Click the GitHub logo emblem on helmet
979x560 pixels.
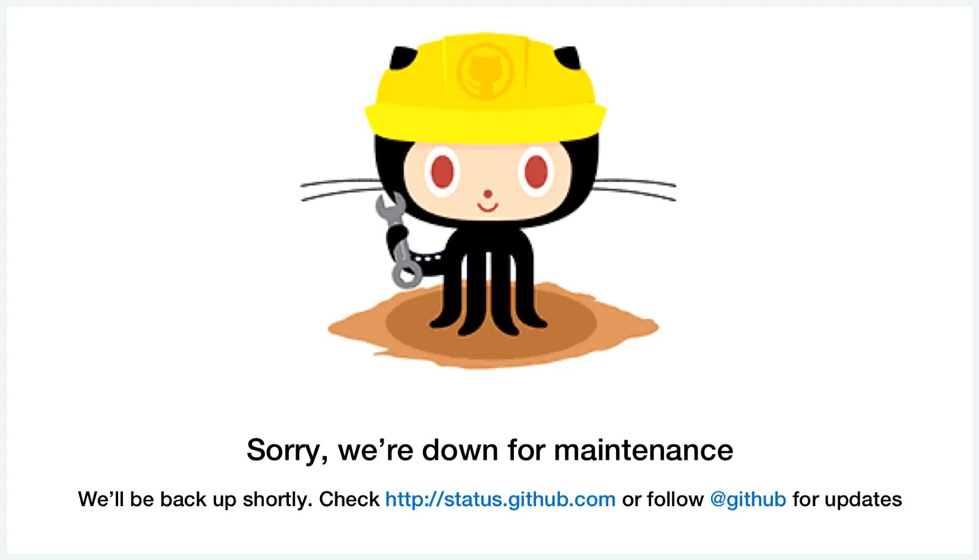point(485,70)
